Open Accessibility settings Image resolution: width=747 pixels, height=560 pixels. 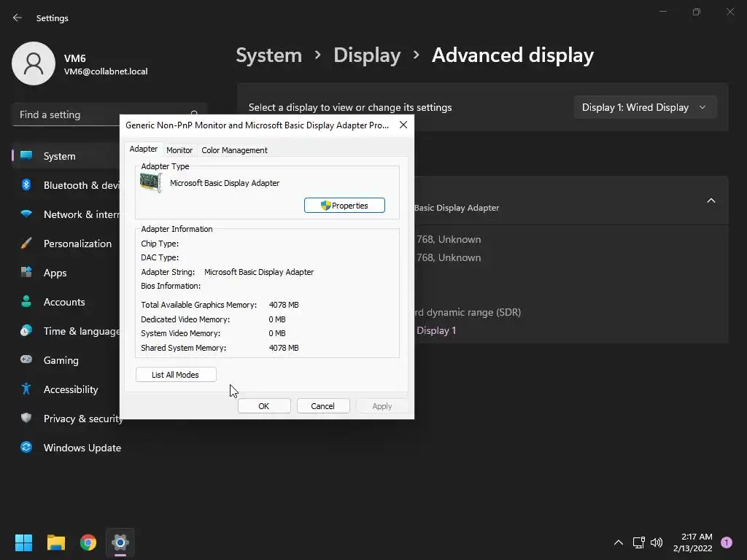(66, 389)
